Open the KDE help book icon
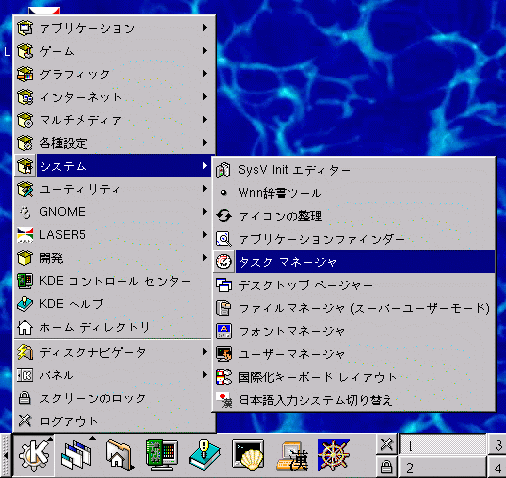This screenshot has height=478, width=506. [204, 455]
